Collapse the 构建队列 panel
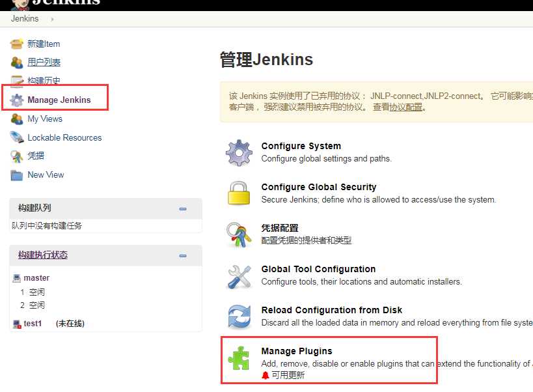Image resolution: width=533 pixels, height=392 pixels. 183,209
